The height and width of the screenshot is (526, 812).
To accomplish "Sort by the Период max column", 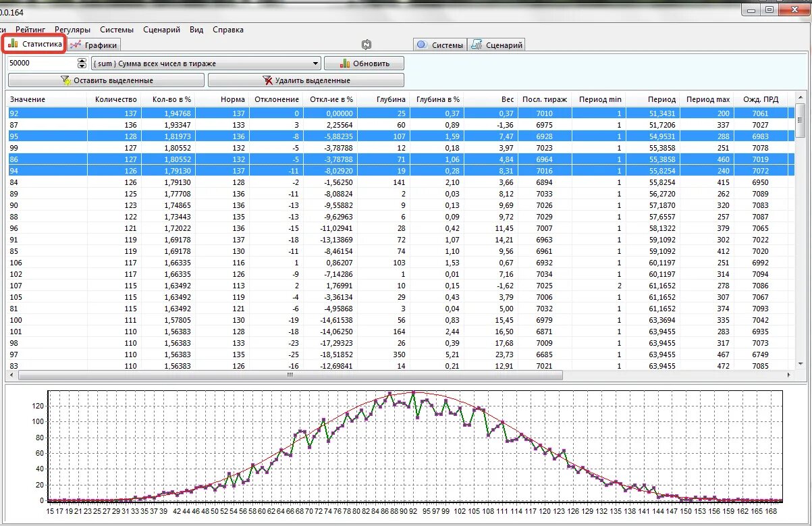I will pos(707,99).
